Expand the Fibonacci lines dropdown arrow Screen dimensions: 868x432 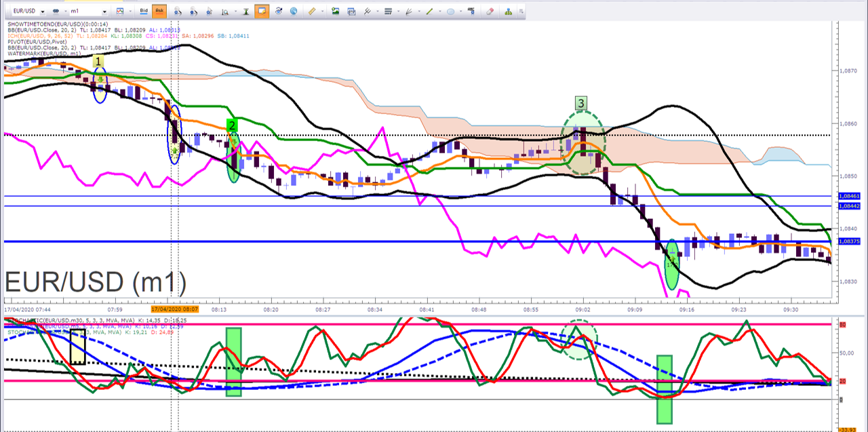click(x=398, y=12)
